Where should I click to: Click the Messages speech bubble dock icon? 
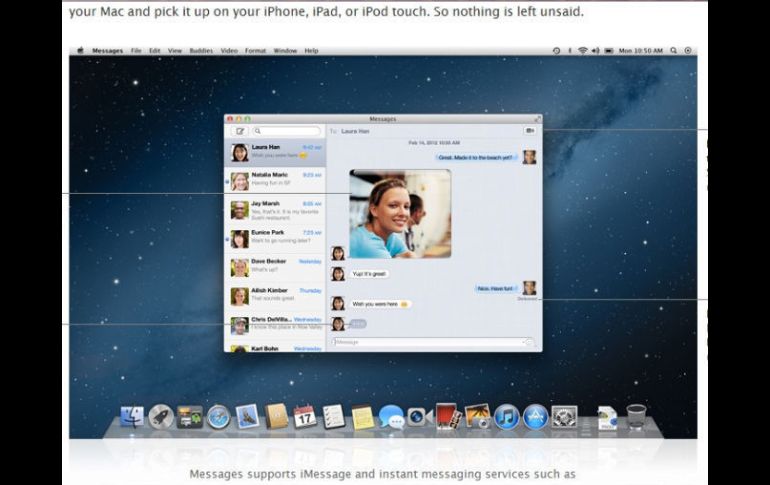click(390, 417)
